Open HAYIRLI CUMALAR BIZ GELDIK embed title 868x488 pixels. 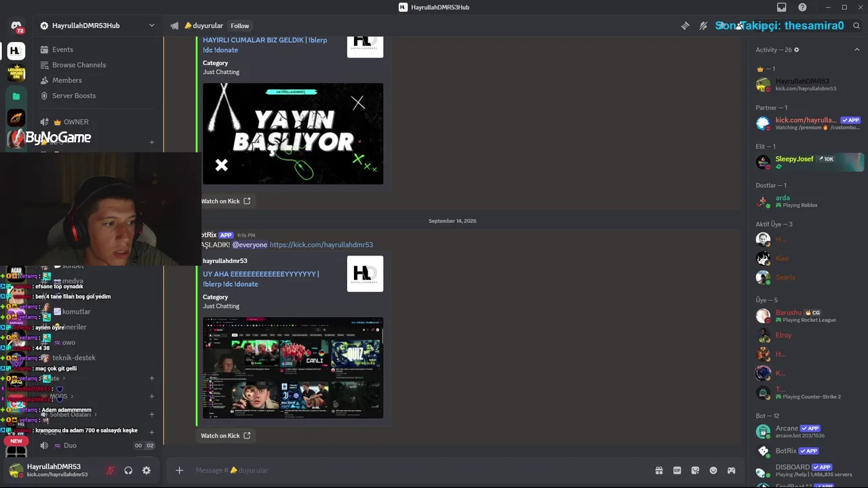coord(264,45)
